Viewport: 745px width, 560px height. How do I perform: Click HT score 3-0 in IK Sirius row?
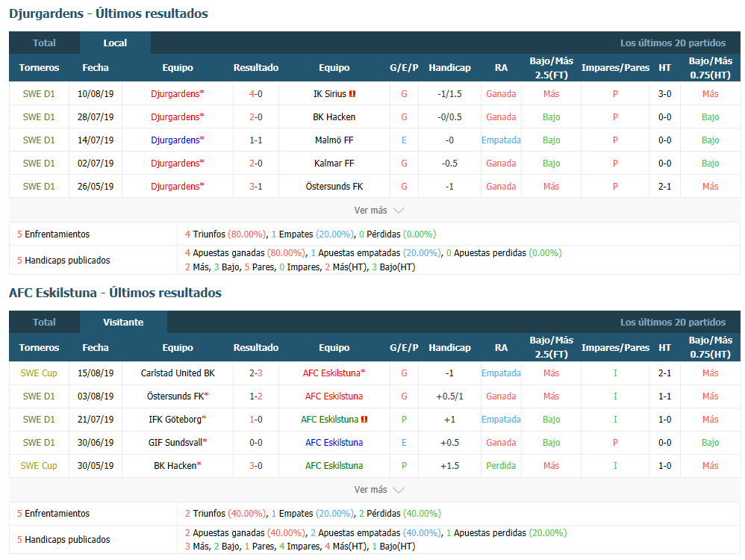(664, 93)
